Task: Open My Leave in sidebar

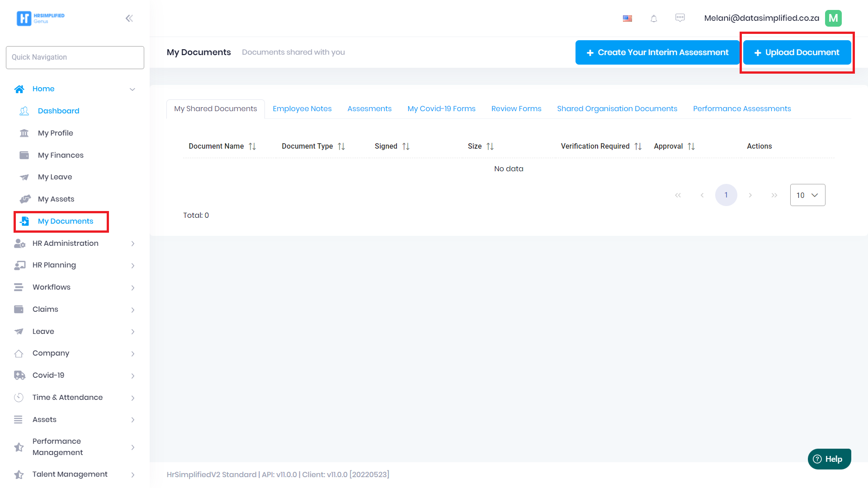Action: pos(55,177)
